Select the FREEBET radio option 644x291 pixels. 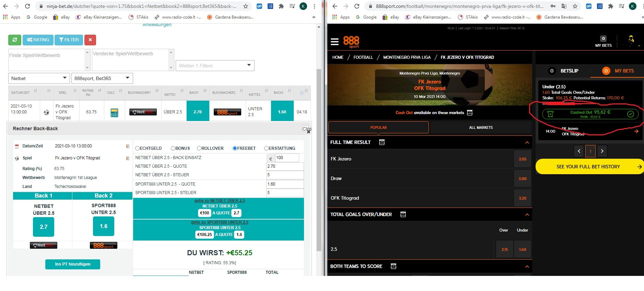235,148
